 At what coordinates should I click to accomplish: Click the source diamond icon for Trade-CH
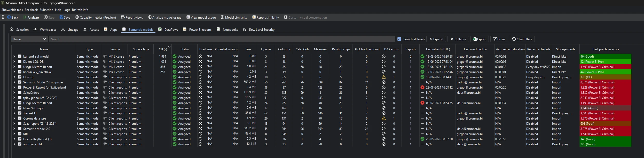105,113
